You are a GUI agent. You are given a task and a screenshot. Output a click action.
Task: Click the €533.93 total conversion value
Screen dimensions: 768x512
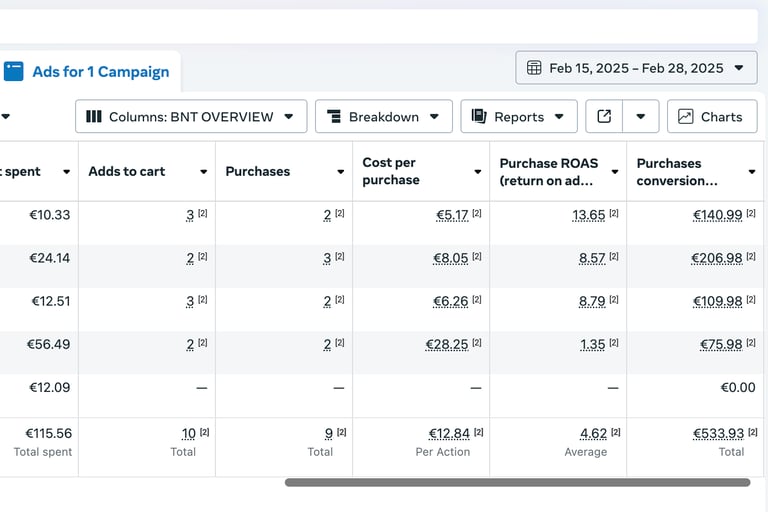pyautogui.click(x=719, y=434)
